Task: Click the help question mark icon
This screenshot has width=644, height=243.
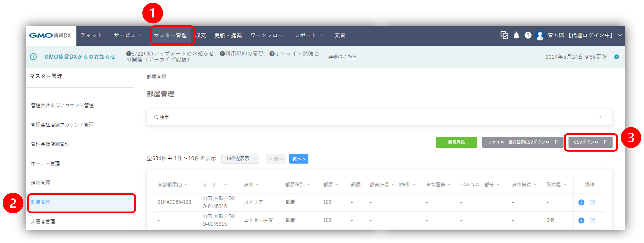Action: (528, 35)
